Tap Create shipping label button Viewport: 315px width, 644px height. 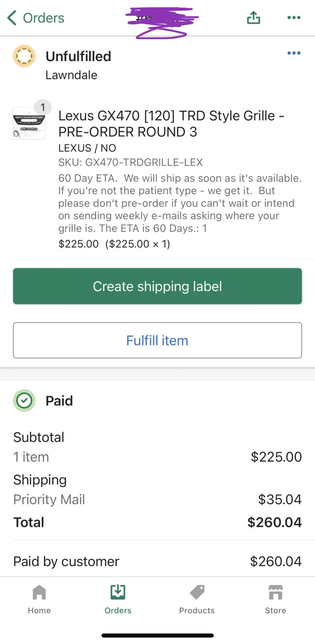(157, 286)
